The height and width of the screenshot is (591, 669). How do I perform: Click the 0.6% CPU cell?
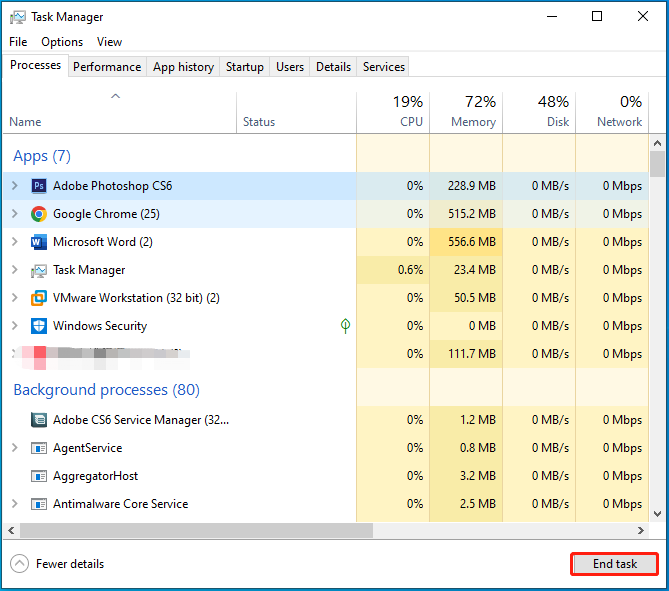tap(393, 270)
